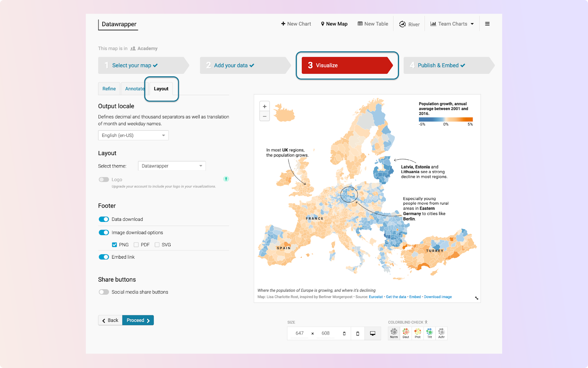
Task: Open the River section
Action: tap(409, 24)
